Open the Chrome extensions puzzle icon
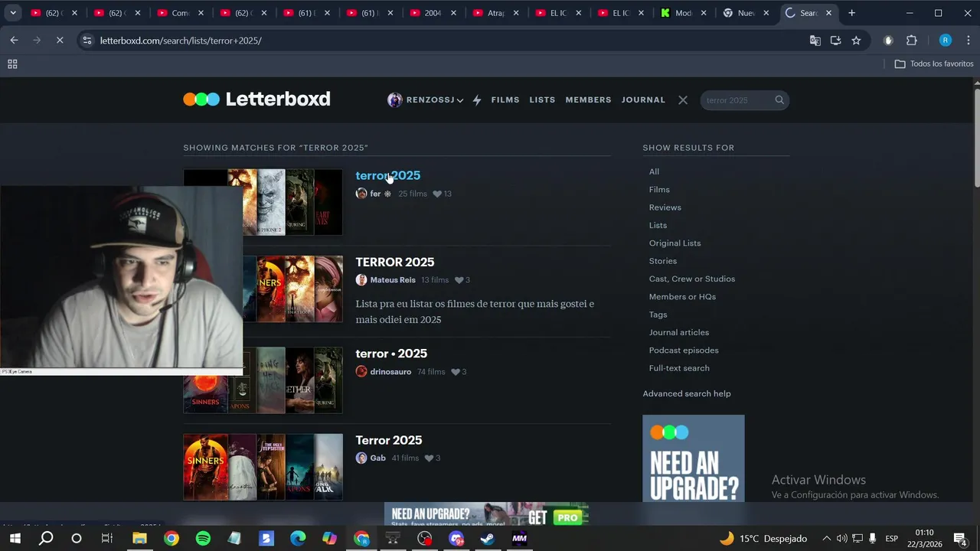This screenshot has height=551, width=980. 911,41
